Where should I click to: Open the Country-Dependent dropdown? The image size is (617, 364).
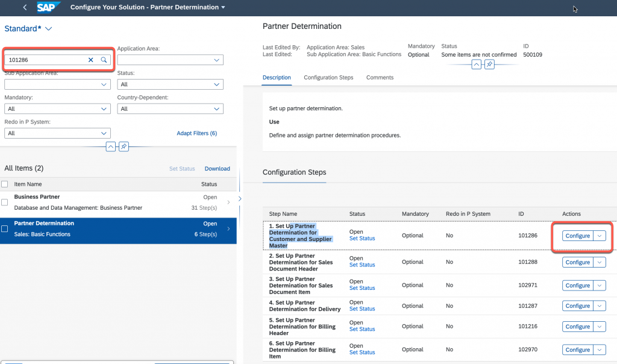click(x=216, y=108)
